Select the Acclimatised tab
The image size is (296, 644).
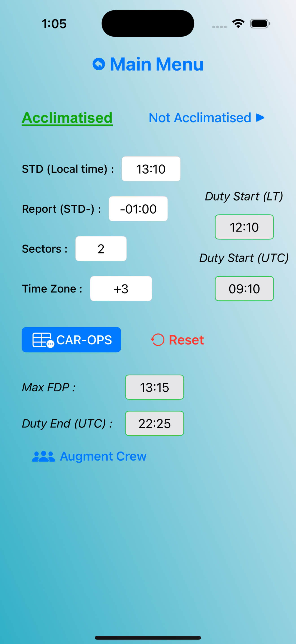pos(67,118)
